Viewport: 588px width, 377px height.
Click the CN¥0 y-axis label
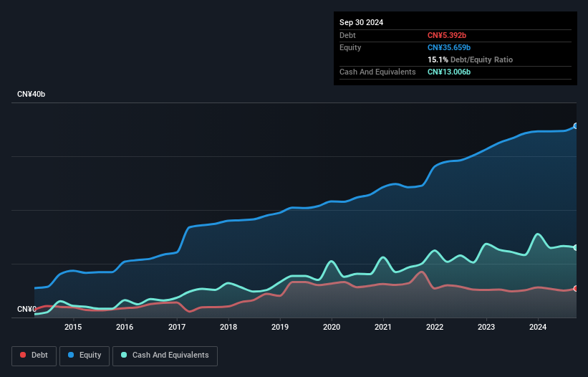(26, 309)
